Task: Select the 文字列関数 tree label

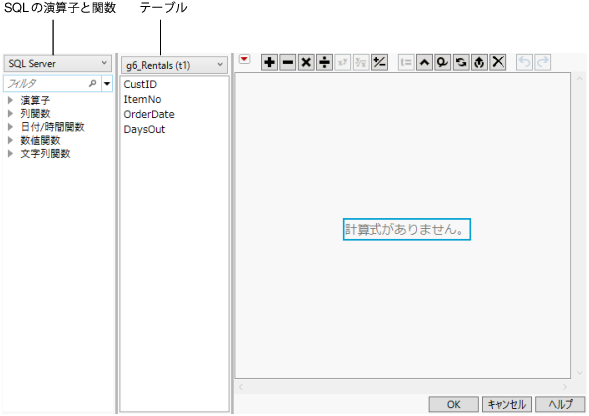Action: [x=45, y=153]
